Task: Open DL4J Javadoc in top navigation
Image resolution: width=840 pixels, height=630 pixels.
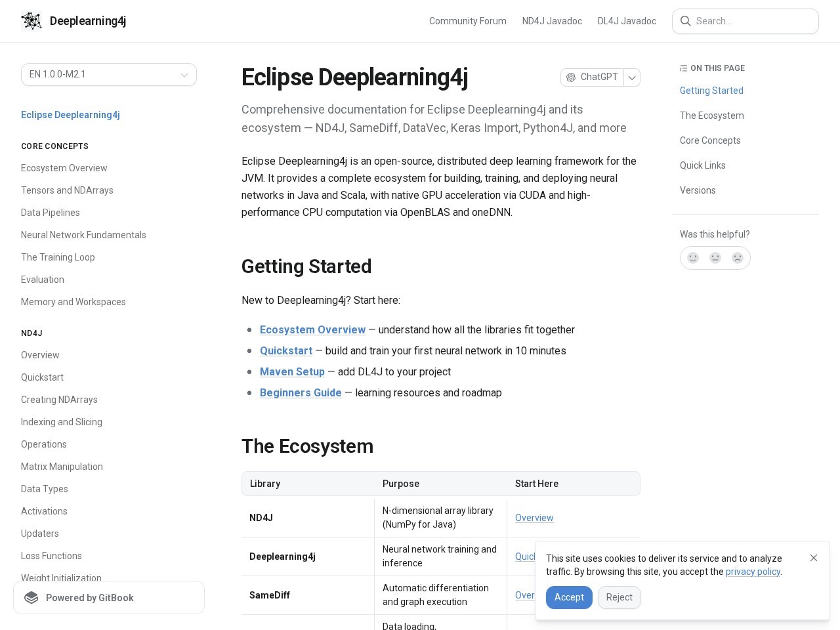Action: tap(627, 21)
